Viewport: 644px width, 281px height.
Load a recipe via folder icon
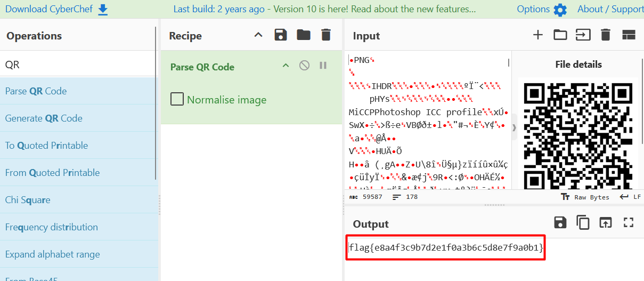point(304,35)
